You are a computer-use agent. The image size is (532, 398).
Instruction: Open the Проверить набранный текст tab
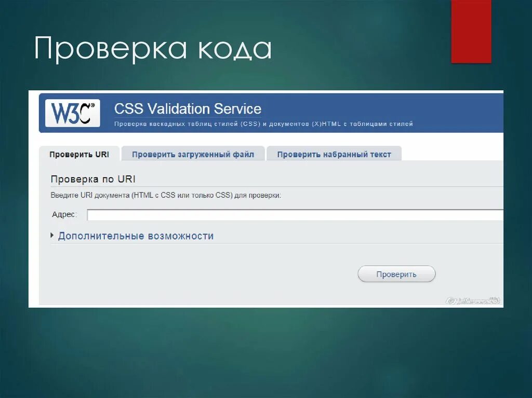coord(334,154)
